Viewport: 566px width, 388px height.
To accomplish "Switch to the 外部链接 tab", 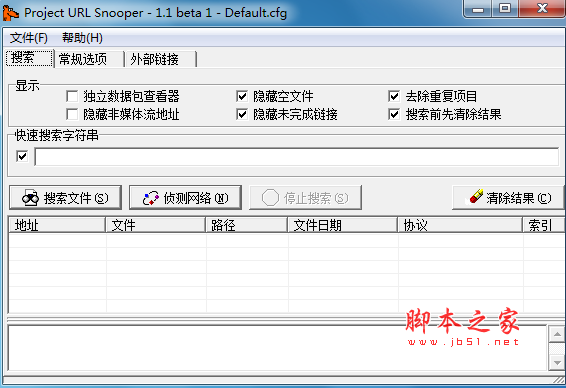I will [x=161, y=59].
